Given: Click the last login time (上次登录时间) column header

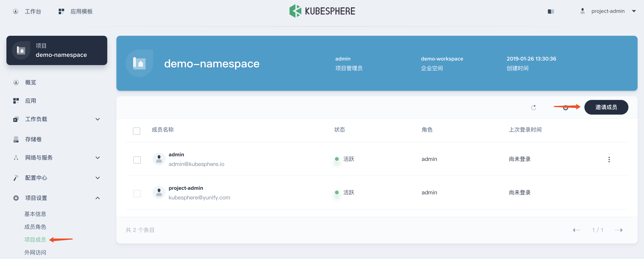Looking at the screenshot, I should pyautogui.click(x=525, y=130).
